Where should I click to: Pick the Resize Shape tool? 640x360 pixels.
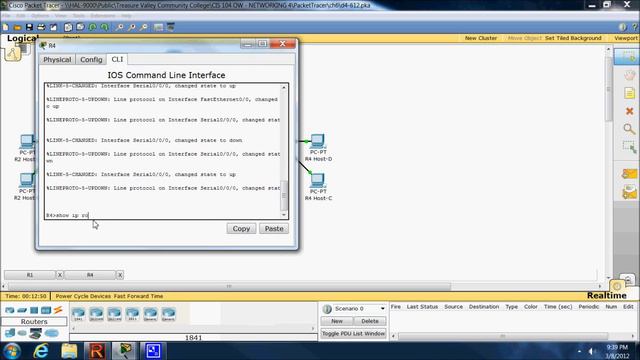pos(629,147)
